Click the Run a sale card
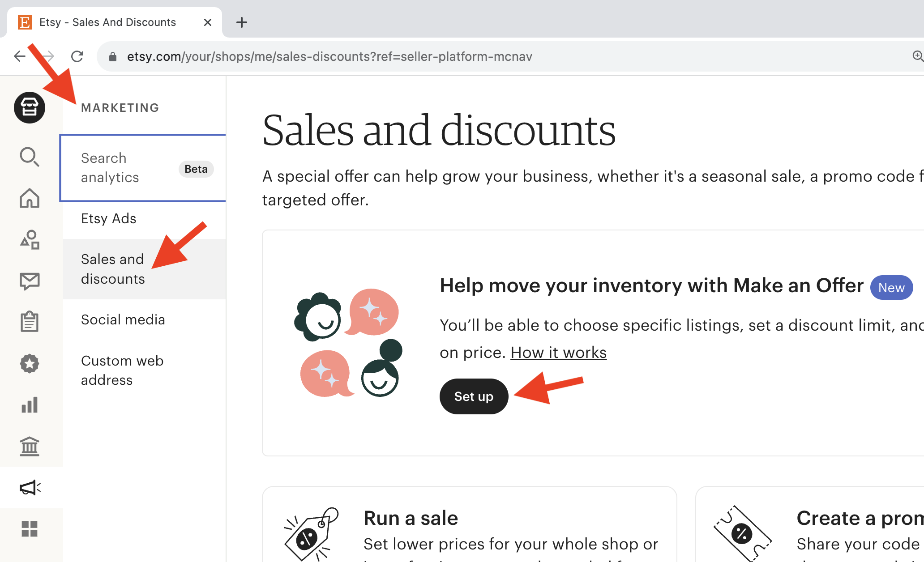 click(x=469, y=524)
